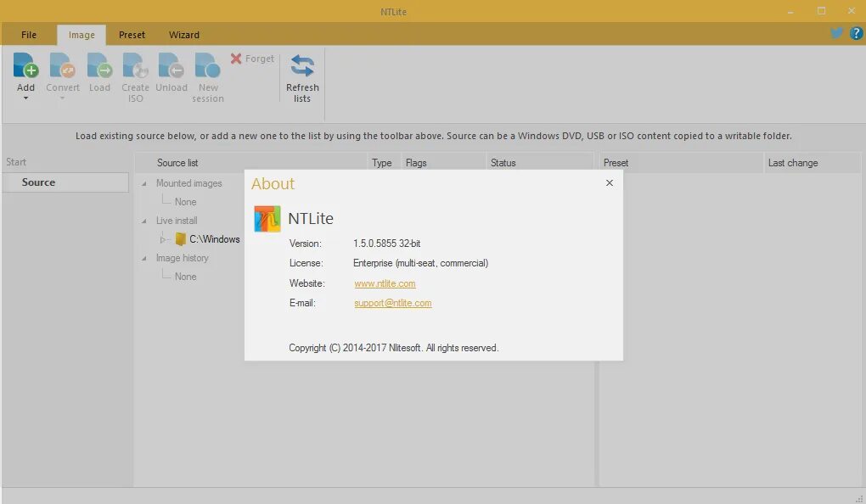Click the Copyright Nlitesoft line
This screenshot has width=866, height=504.
tap(393, 348)
